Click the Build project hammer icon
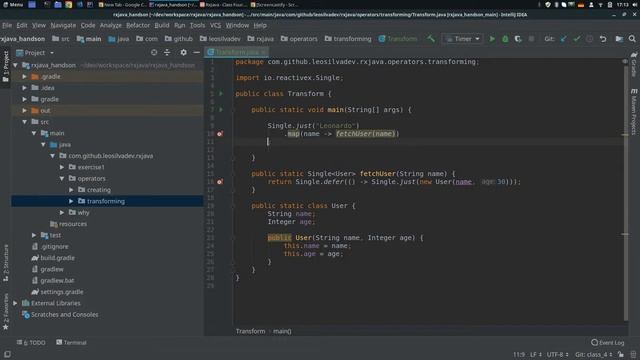 pyautogui.click(x=431, y=39)
